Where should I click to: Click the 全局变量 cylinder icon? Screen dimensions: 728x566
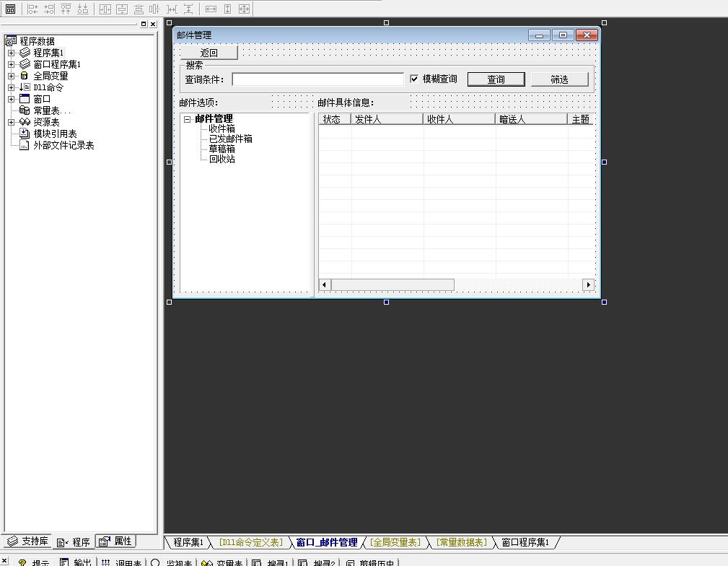click(24, 76)
